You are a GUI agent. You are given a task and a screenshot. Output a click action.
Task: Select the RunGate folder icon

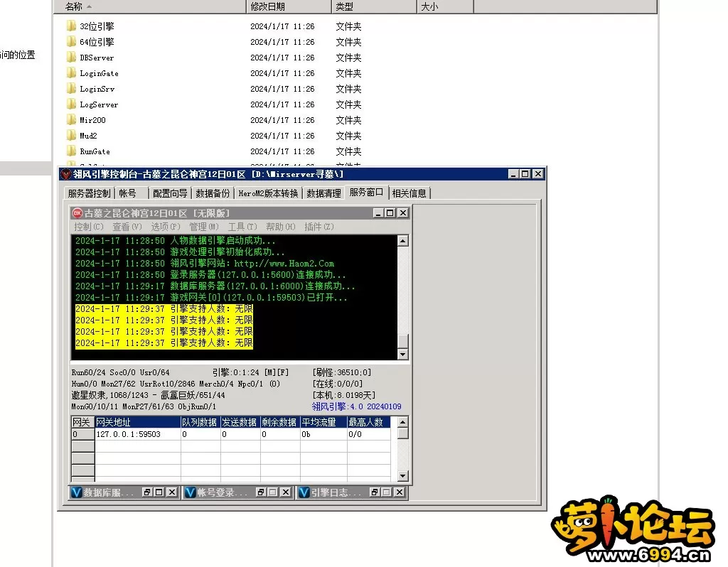click(x=71, y=151)
